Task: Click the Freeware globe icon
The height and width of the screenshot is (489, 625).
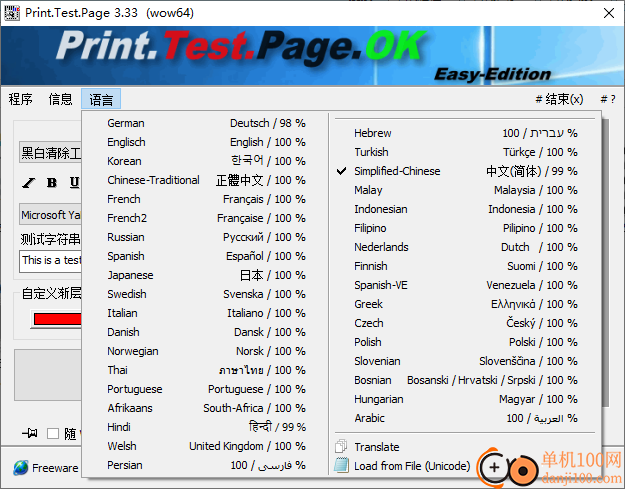Action: pos(21,467)
